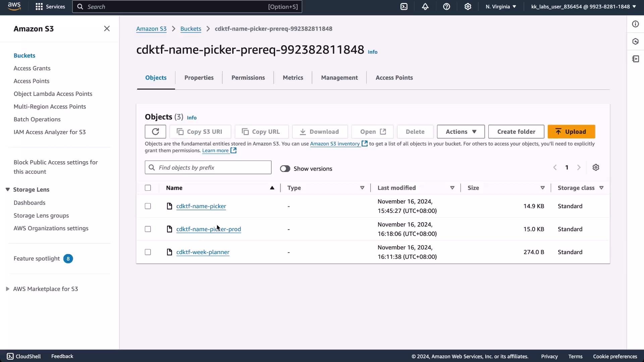Click the Feature spotlight badge 8
This screenshot has width=644, height=362.
click(x=68, y=259)
